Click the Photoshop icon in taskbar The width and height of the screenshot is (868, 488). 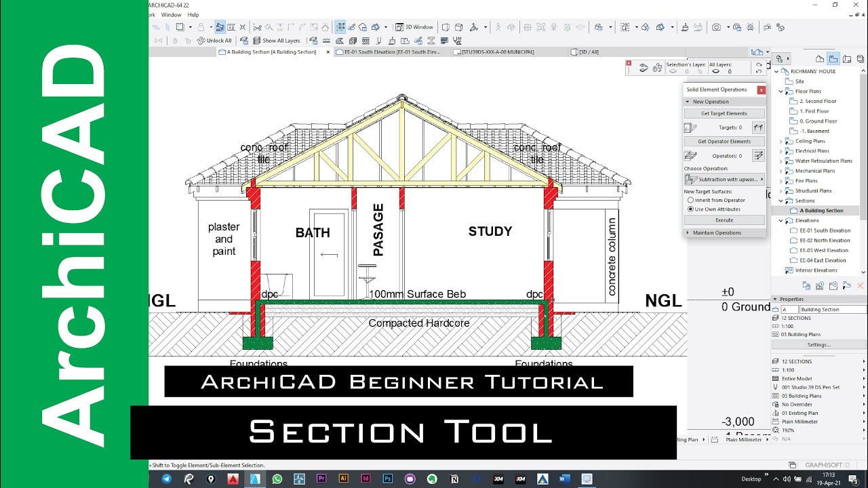tap(387, 479)
